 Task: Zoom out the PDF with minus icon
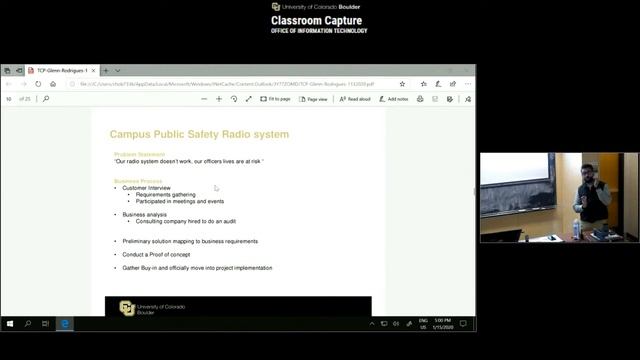coord(204,99)
